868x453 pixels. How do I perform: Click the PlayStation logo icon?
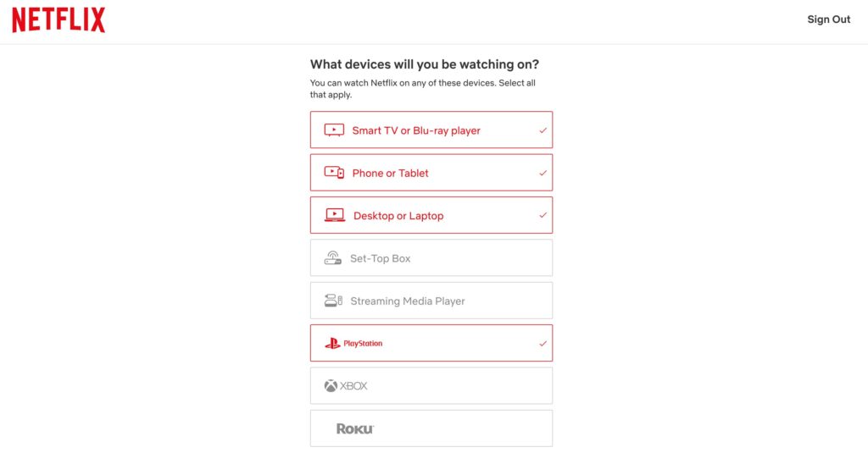coord(332,344)
